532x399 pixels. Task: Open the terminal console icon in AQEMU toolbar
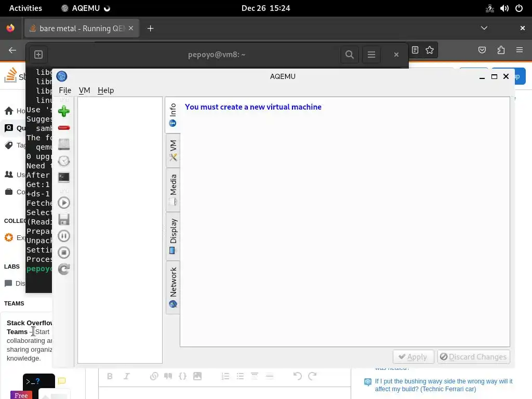click(x=64, y=178)
